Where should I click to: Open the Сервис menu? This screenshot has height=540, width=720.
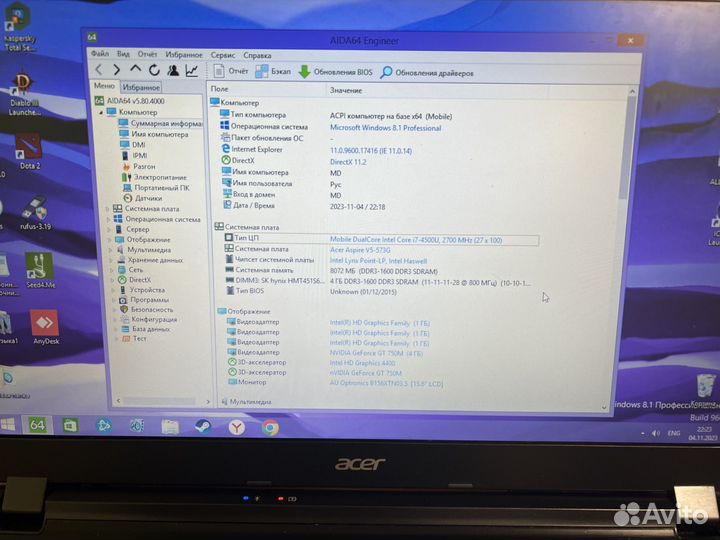[223, 55]
